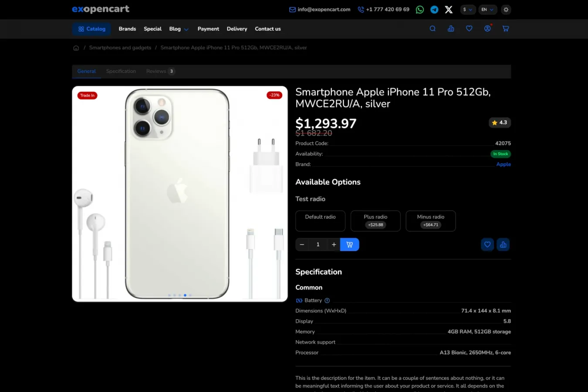Open the Apple brand link
588x392 pixels.
pyautogui.click(x=504, y=164)
